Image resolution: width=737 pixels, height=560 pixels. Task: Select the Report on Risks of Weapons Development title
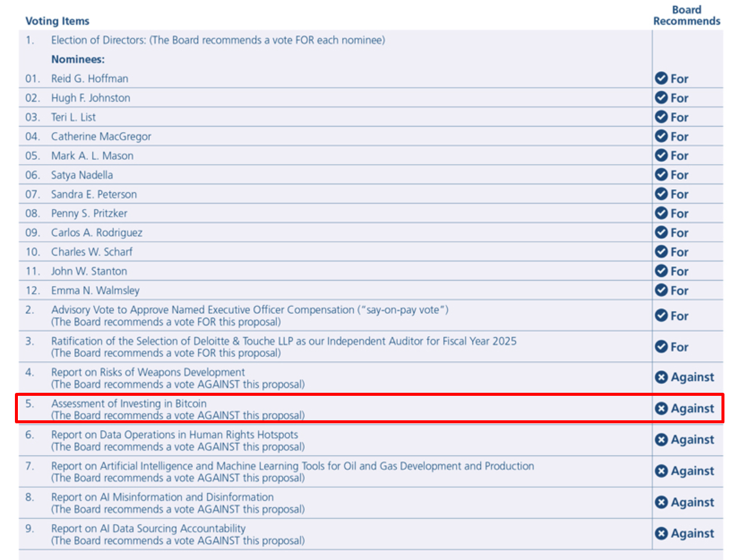pyautogui.click(x=148, y=373)
